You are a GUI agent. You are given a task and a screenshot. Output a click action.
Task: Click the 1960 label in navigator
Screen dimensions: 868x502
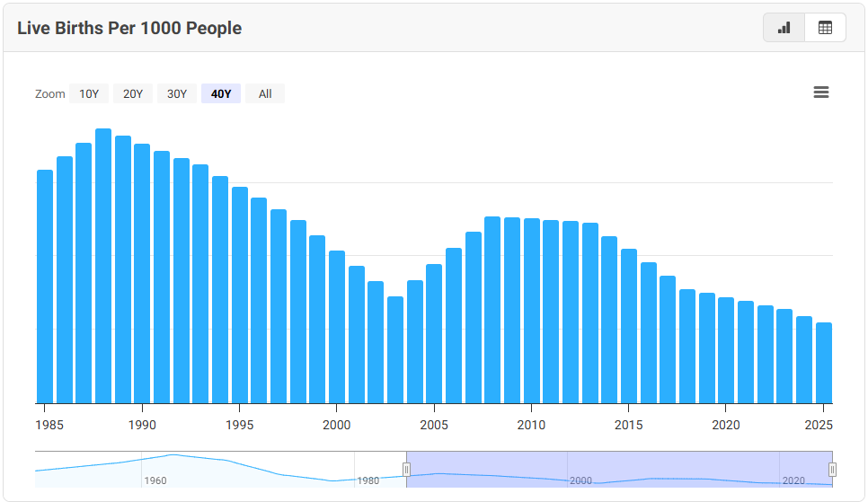point(155,480)
